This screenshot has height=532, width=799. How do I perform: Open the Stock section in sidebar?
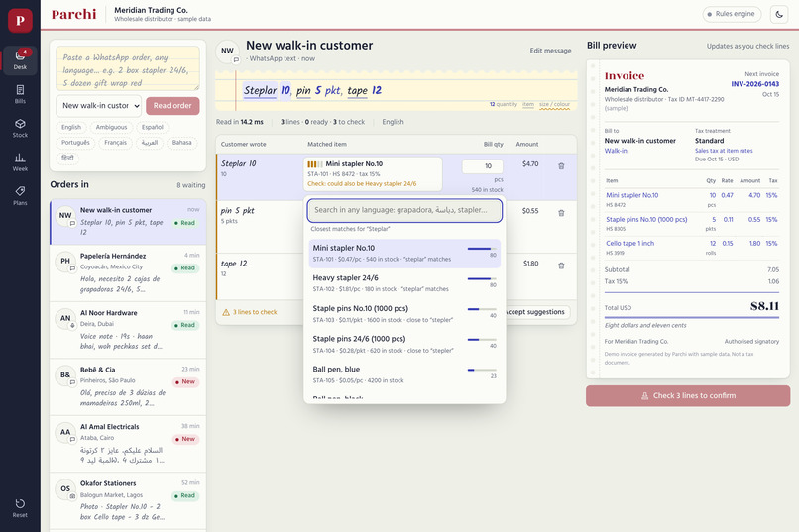[x=20, y=128]
